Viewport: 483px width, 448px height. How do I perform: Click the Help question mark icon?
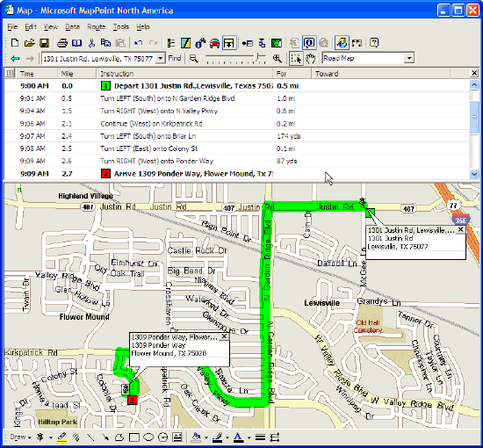(x=374, y=43)
